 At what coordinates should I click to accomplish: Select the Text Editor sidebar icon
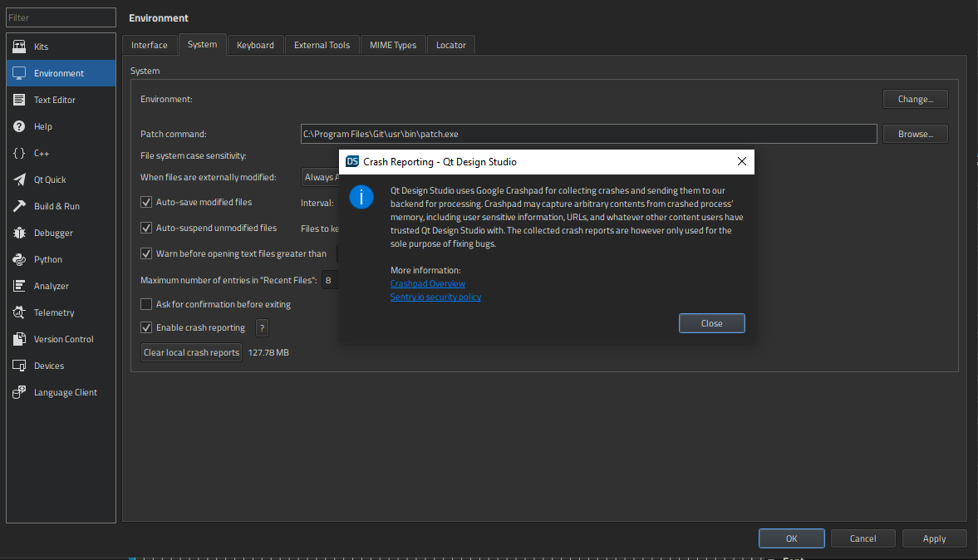19,100
